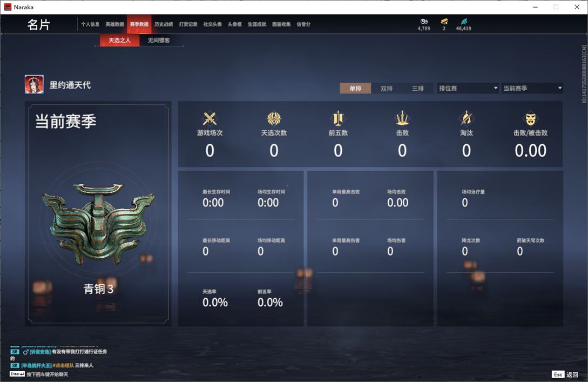Click the slashed 淘汰 icon

click(x=466, y=118)
